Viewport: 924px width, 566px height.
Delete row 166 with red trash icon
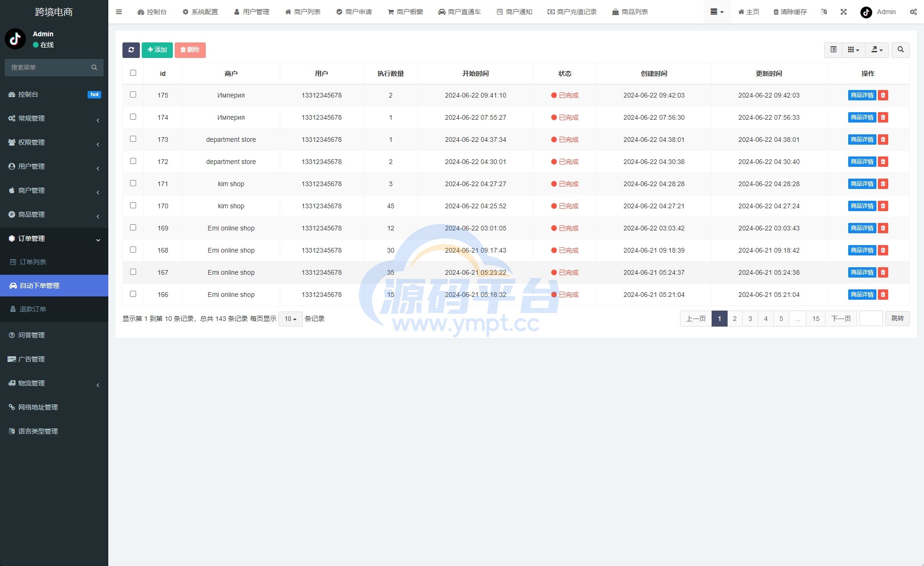pyautogui.click(x=883, y=295)
